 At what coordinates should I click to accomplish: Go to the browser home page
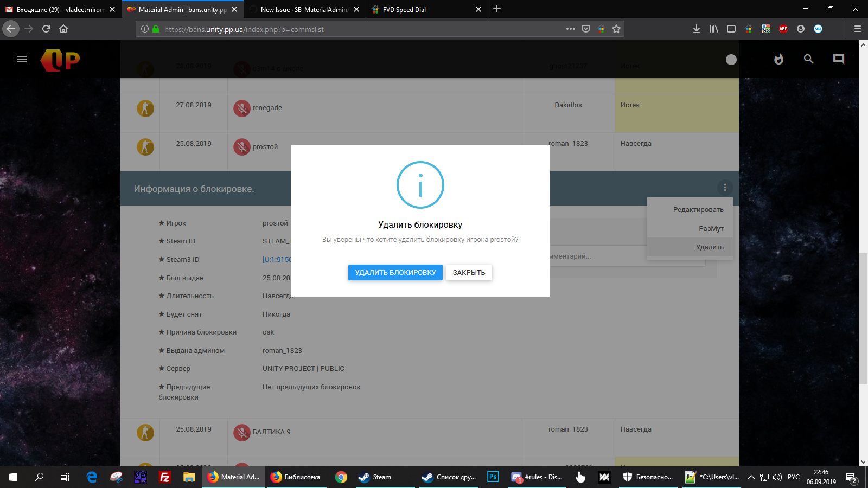click(x=63, y=29)
